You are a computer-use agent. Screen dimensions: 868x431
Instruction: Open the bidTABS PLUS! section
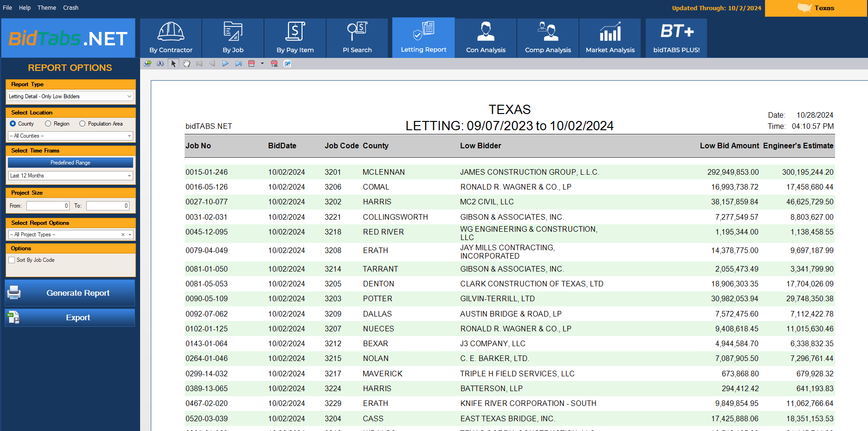click(676, 38)
